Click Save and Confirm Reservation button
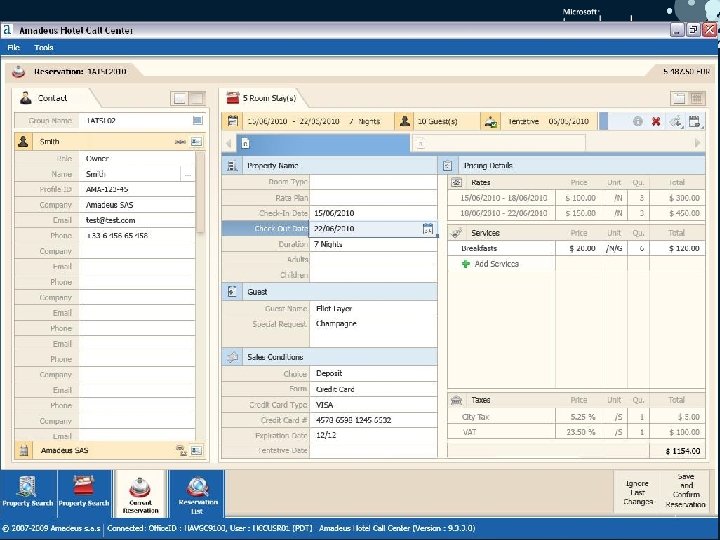Screen dimensions: 720x540 pyautogui.click(x=685, y=491)
